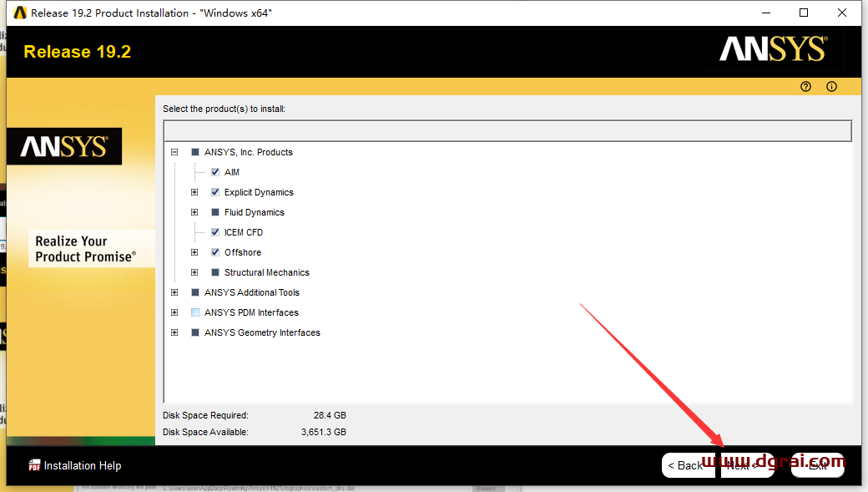Expand the Fluid Dynamics node
868x492 pixels.
coord(194,212)
